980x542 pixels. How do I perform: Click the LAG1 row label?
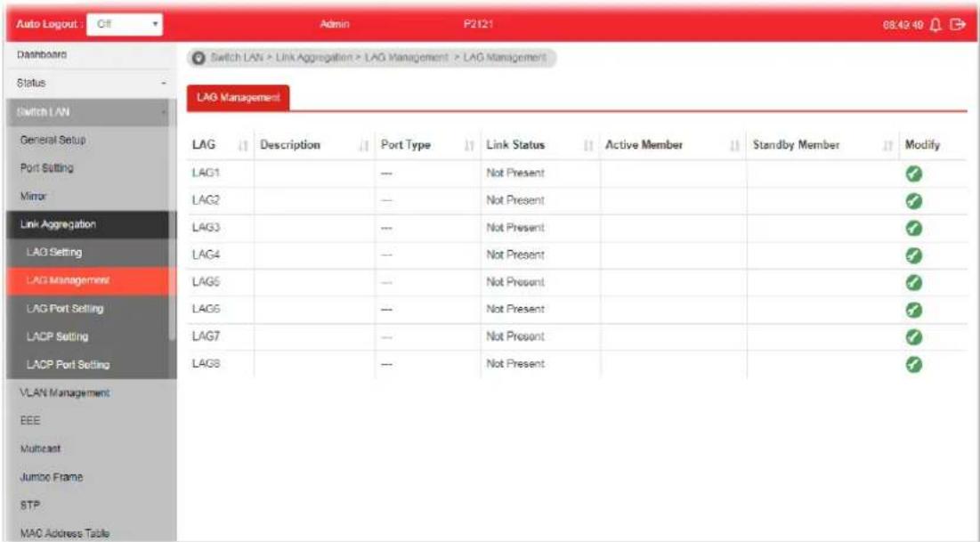206,174
